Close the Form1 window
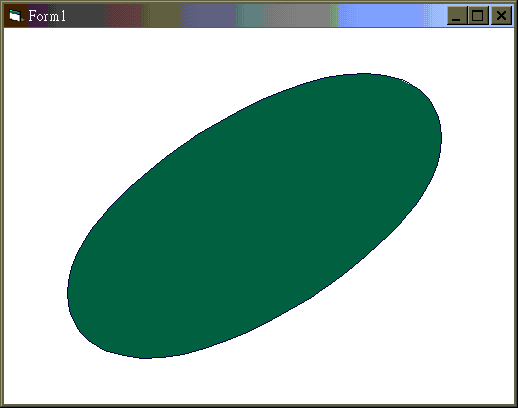Image resolution: width=518 pixels, height=408 pixels. [501, 16]
